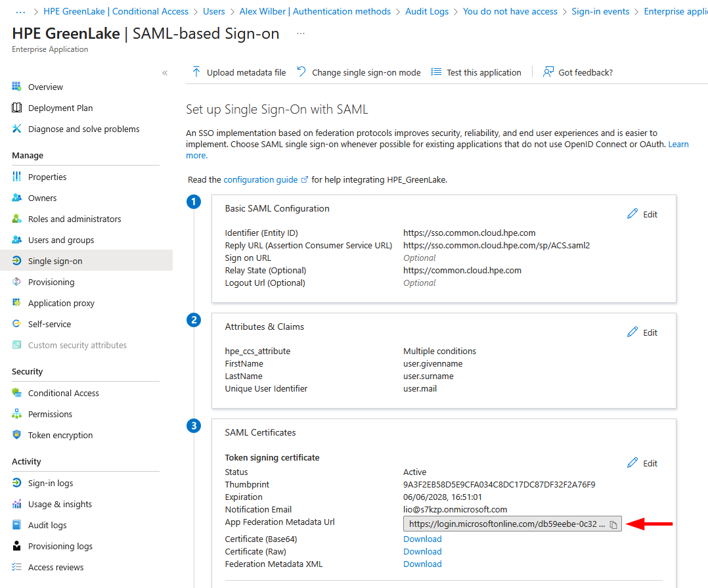Edit Basic SAML Configuration

(642, 214)
